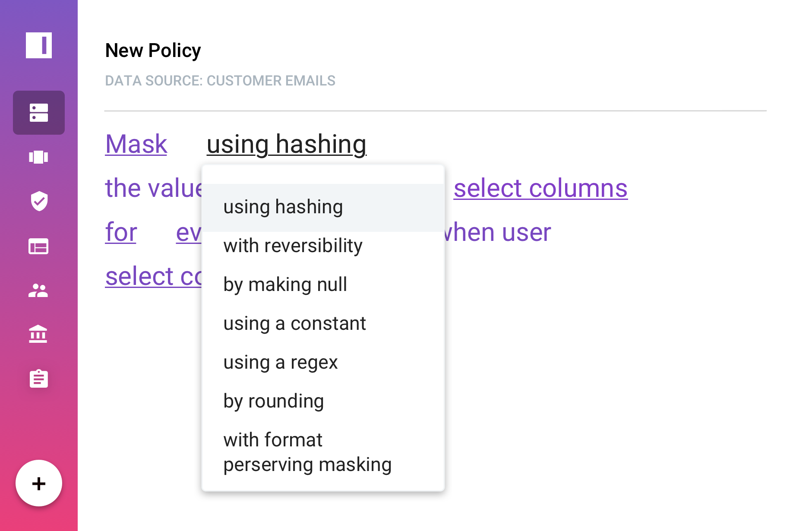Pick 'using a constant' option
This screenshot has width=812, height=531.
point(295,324)
